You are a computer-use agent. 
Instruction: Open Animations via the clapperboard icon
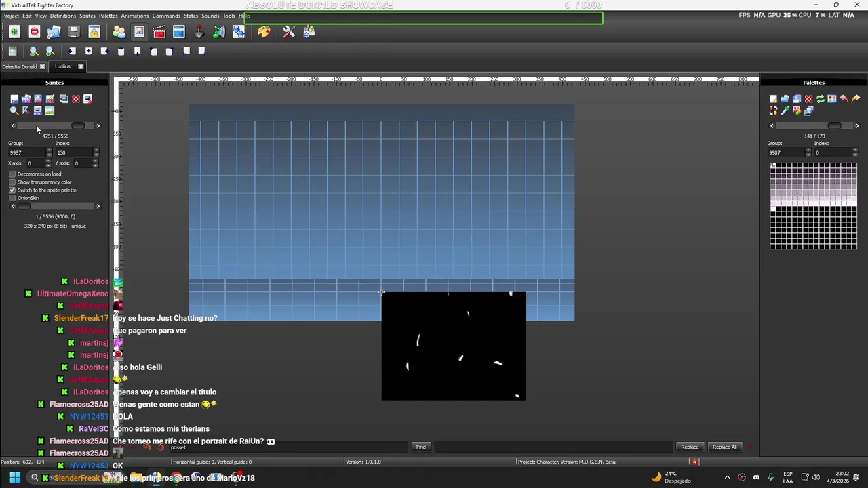(159, 32)
